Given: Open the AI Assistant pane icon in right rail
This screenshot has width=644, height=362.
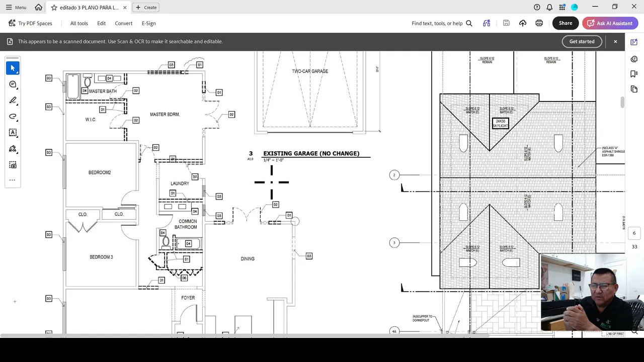Looking at the screenshot, I should pyautogui.click(x=634, y=43).
